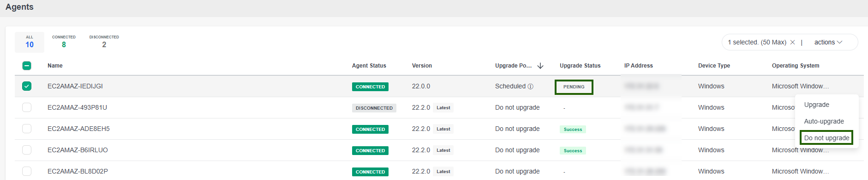Click Scheduled policy in EC2AMAZ-IEDIJGI row
The width and height of the screenshot is (868, 180).
click(510, 86)
